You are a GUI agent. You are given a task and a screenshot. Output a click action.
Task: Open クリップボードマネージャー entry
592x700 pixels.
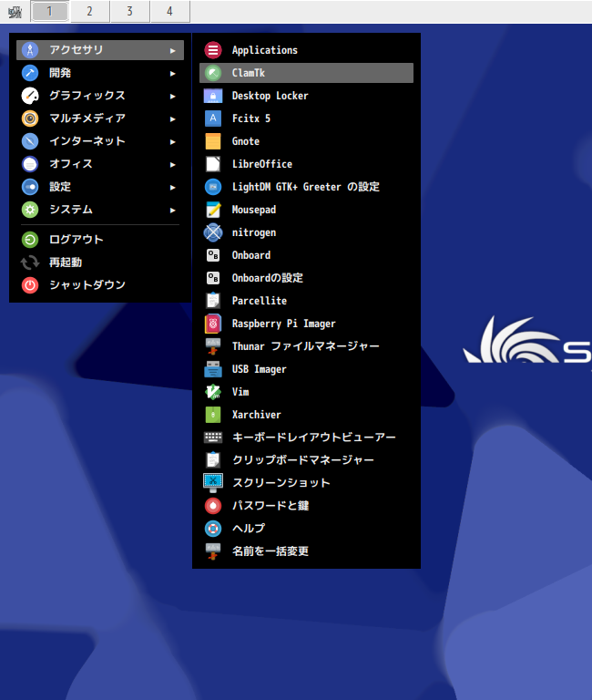click(x=306, y=459)
